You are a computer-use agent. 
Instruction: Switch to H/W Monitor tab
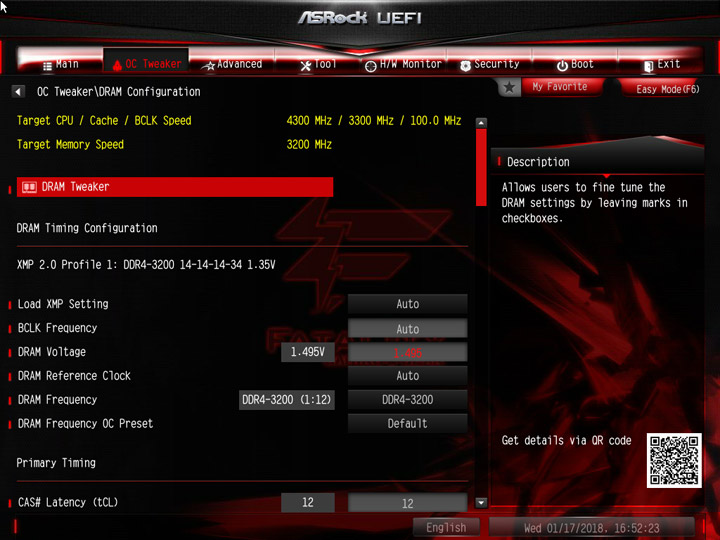[x=403, y=64]
